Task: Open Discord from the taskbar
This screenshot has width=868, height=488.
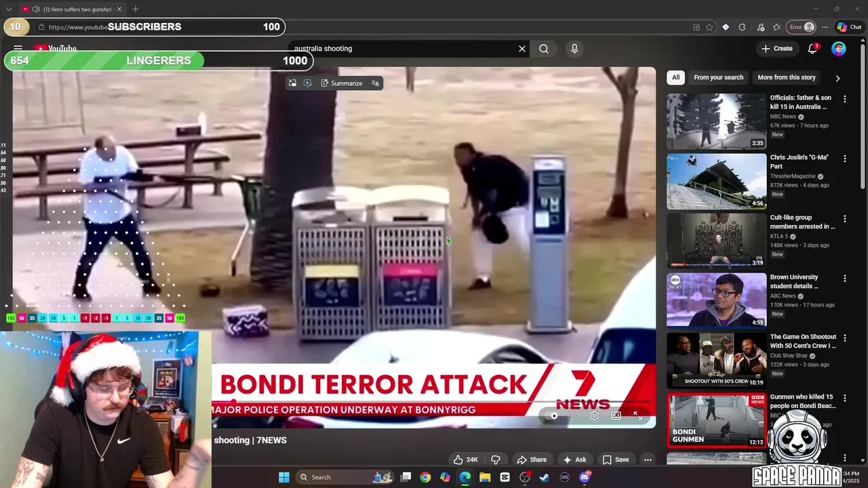Action: pos(585,477)
